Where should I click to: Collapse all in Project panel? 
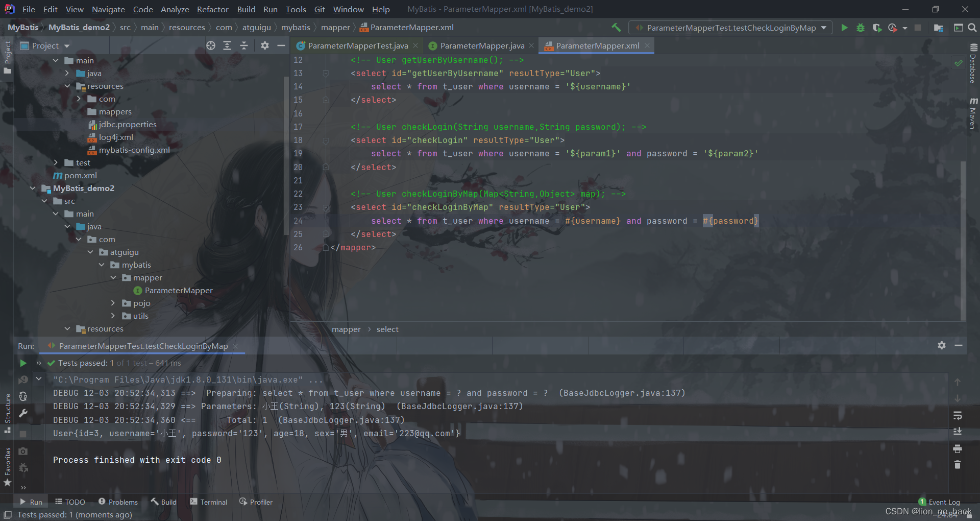pyautogui.click(x=244, y=45)
